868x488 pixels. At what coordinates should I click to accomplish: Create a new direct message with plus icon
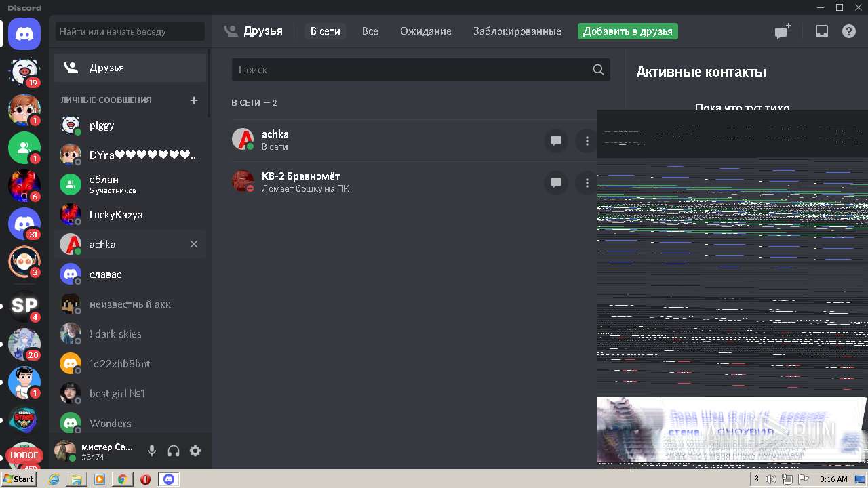click(x=194, y=100)
